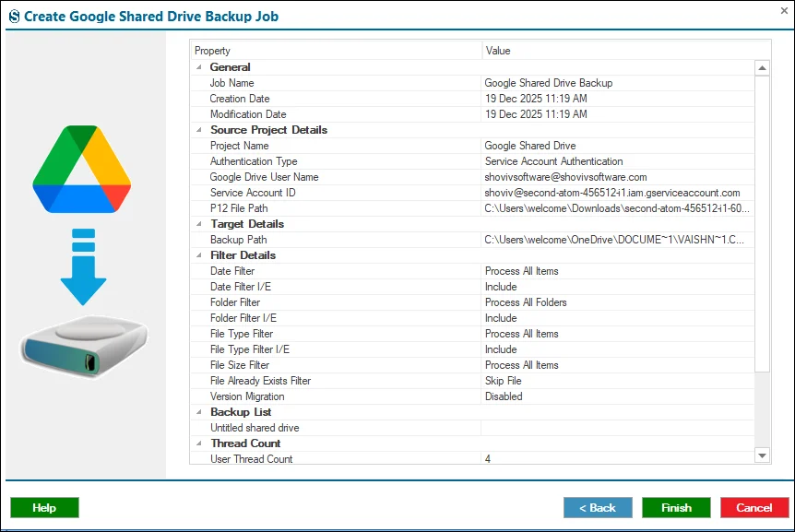
Task: Select the Google Drive User Name property
Action: pos(264,177)
